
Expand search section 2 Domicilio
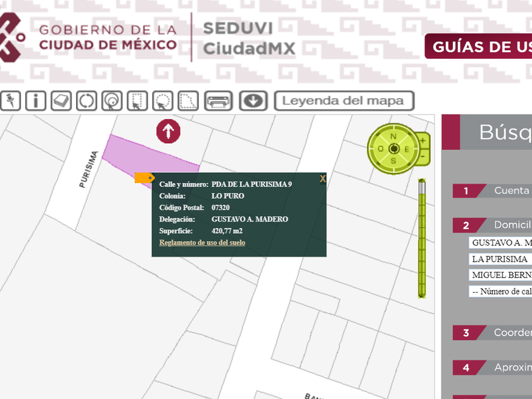pos(492,225)
